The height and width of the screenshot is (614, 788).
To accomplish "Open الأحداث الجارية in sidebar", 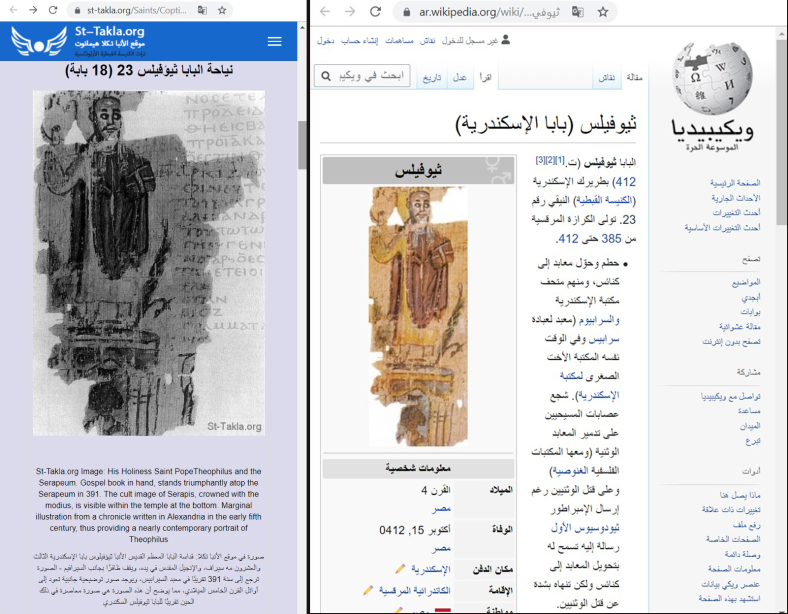I will click(x=736, y=198).
